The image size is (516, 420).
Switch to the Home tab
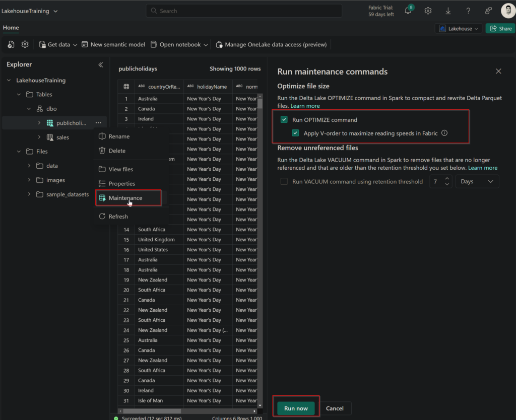[11, 28]
